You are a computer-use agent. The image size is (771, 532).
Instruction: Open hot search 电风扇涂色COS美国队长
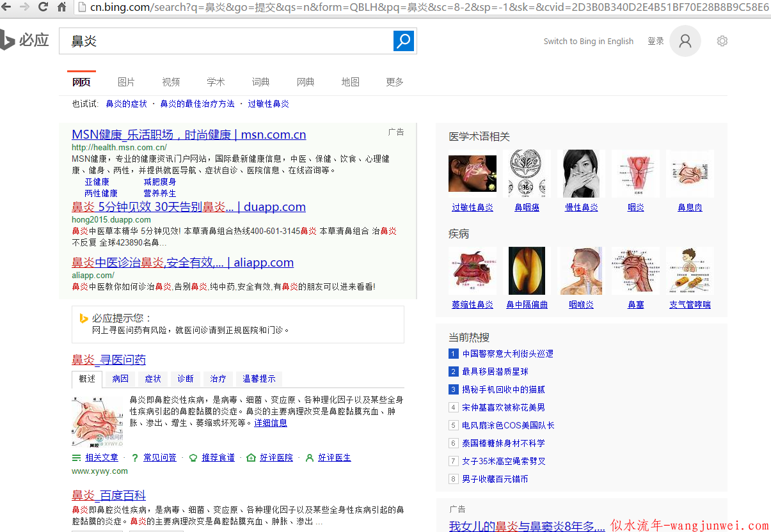point(508,425)
